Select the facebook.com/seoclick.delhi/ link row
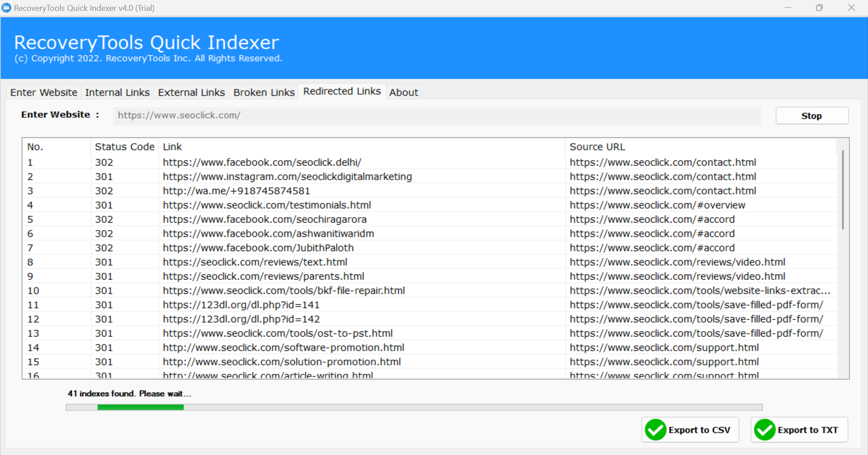The image size is (868, 455). point(262,162)
